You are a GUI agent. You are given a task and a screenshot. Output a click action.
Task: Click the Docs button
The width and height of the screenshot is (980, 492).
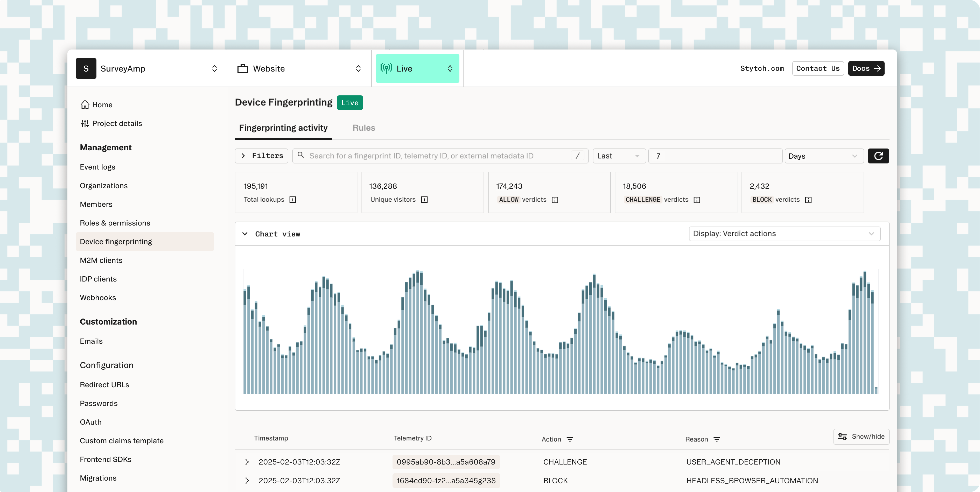pos(866,68)
